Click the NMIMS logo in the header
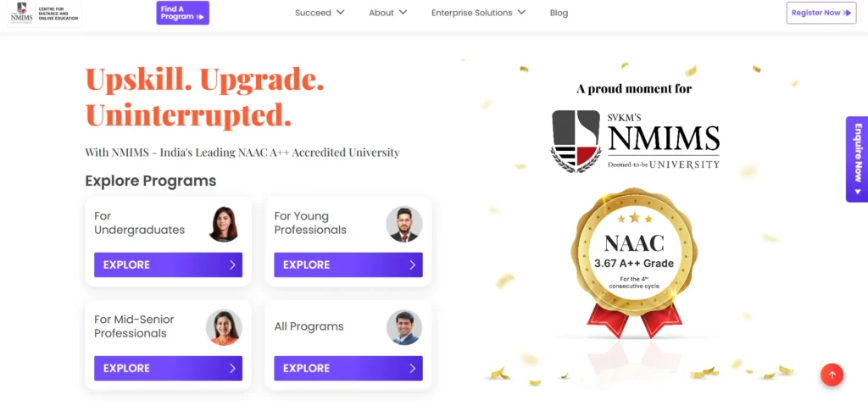 click(45, 12)
